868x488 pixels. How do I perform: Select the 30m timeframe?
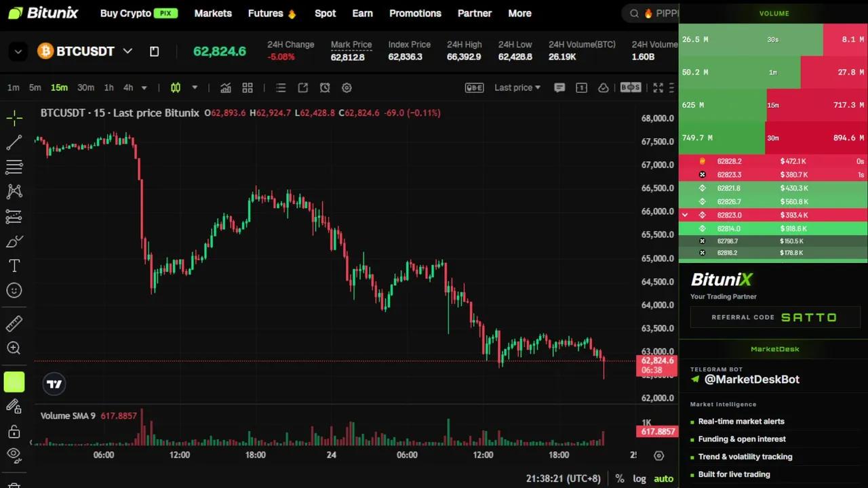[85, 87]
